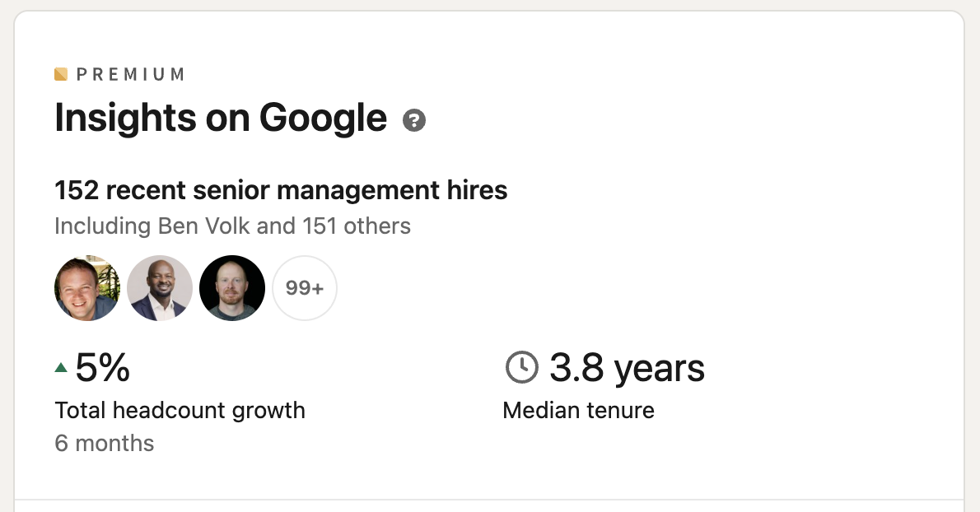
Task: Click the Median tenure label
Action: (x=578, y=410)
